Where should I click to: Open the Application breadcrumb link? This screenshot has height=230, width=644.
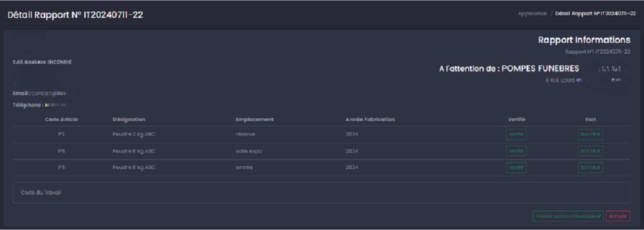click(532, 13)
